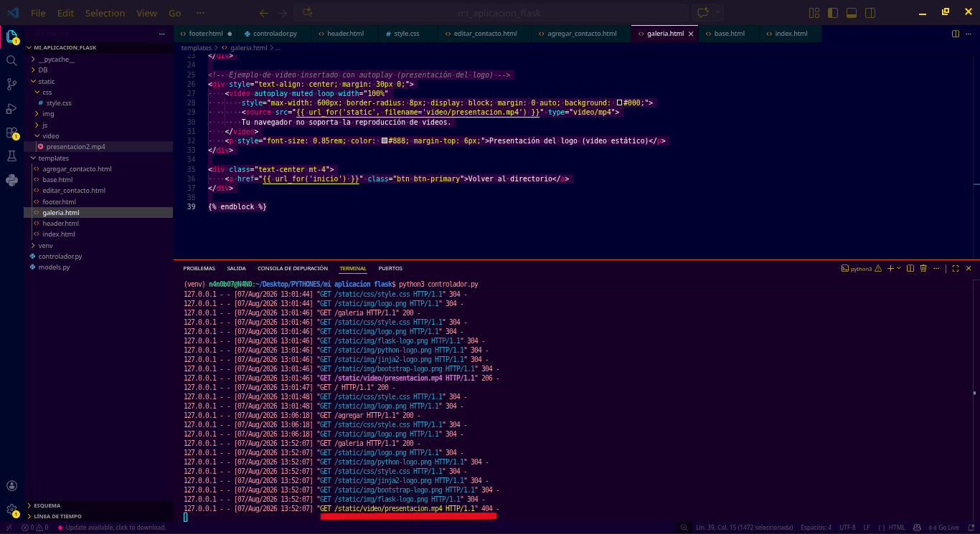
Task: Open the Search view in activity bar
Action: [x=11, y=61]
